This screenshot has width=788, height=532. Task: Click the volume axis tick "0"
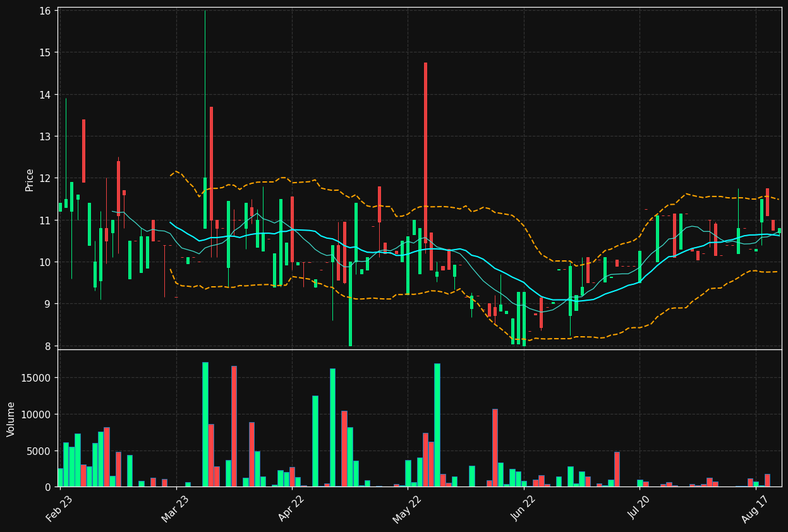[x=48, y=487]
